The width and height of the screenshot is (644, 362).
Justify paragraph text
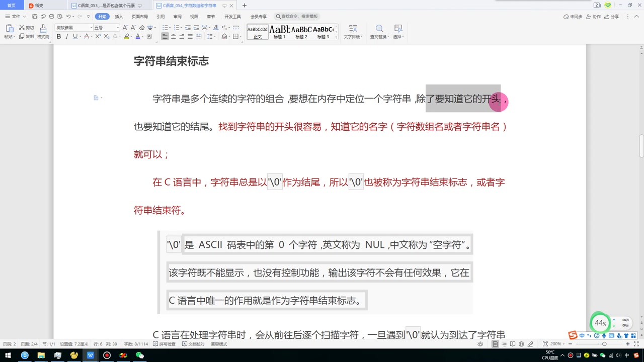(x=190, y=36)
